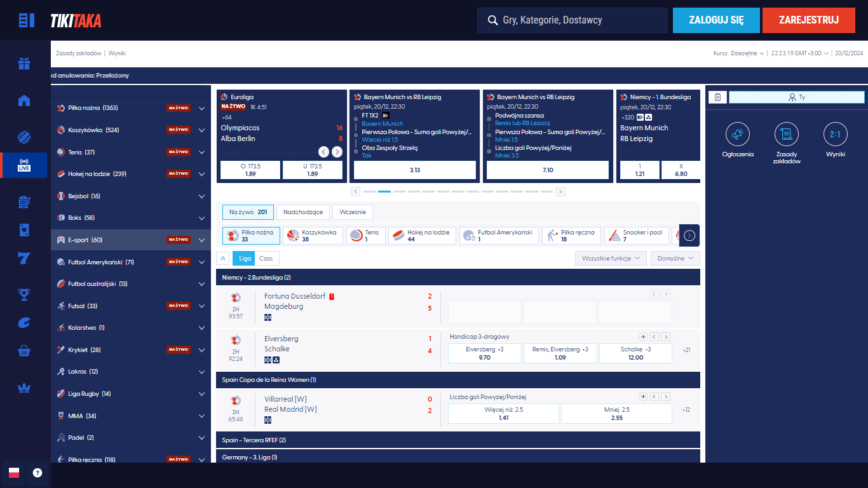
Task: Open stats icon under Magdeburg match
Action: coord(268,317)
